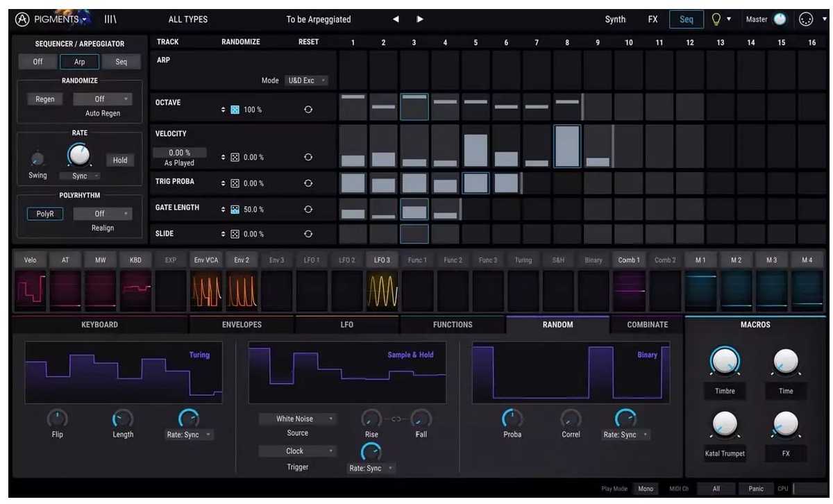Open the preset browser bars icon

[x=110, y=19]
